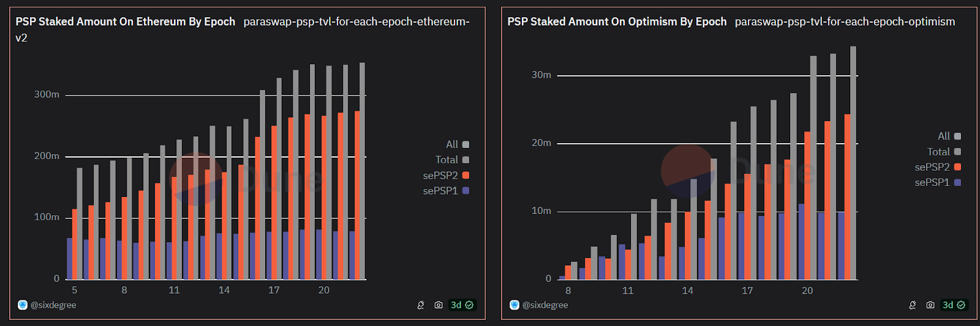Click the 3d verified badge on Ethereum chart

point(462,305)
